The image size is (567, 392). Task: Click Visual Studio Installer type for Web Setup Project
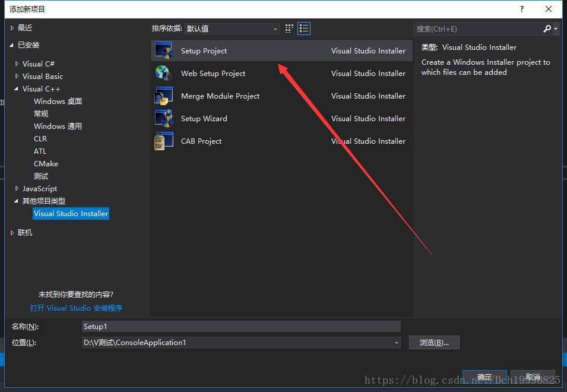tap(368, 74)
